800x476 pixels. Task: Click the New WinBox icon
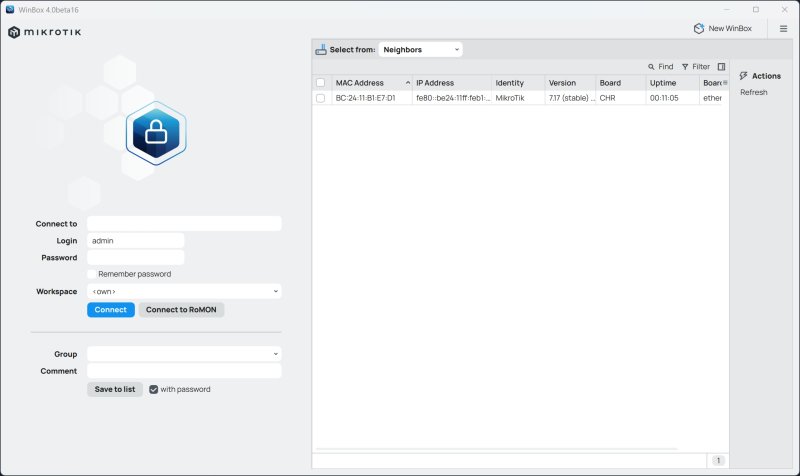tap(698, 29)
